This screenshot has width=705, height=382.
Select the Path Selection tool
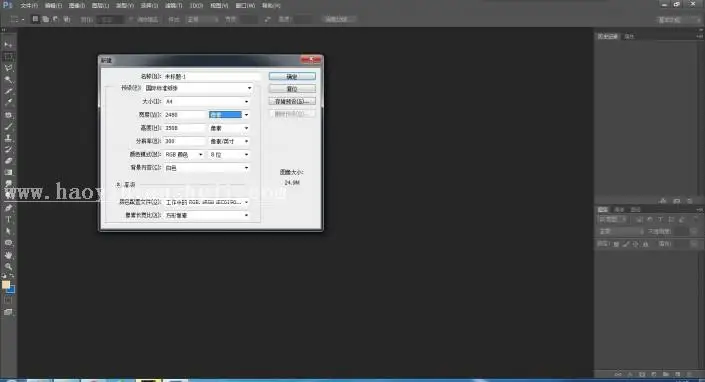point(8,231)
